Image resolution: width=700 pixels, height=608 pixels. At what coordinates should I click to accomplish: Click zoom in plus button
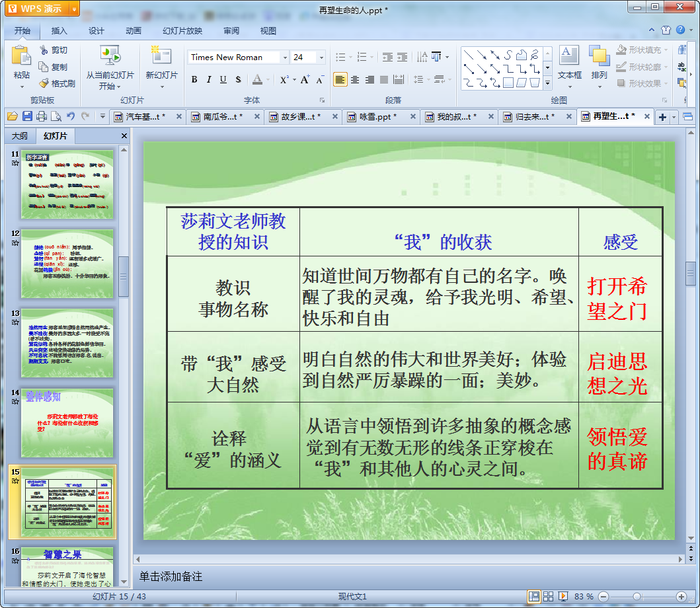pos(681,596)
